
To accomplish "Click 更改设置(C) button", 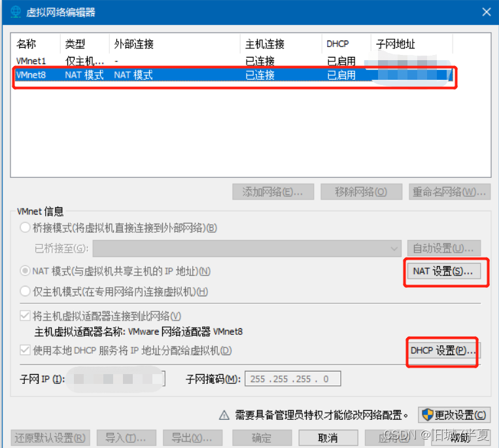I will pos(454,415).
